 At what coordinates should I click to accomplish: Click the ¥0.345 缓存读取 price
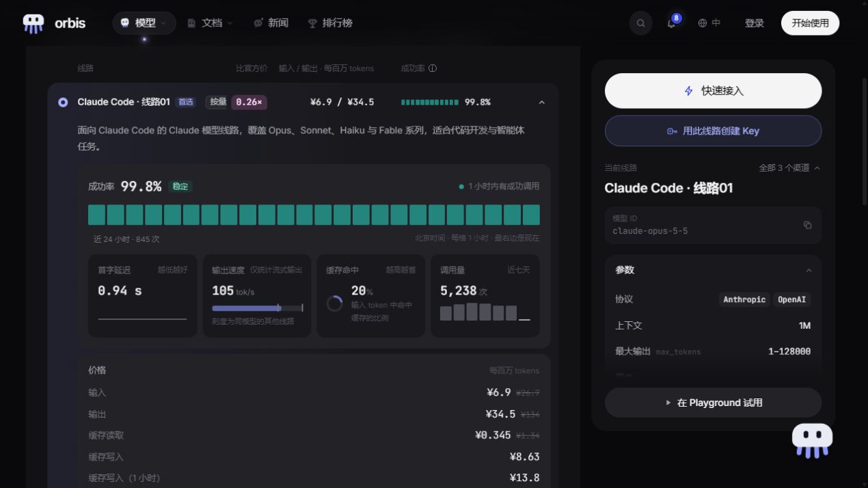click(493, 435)
